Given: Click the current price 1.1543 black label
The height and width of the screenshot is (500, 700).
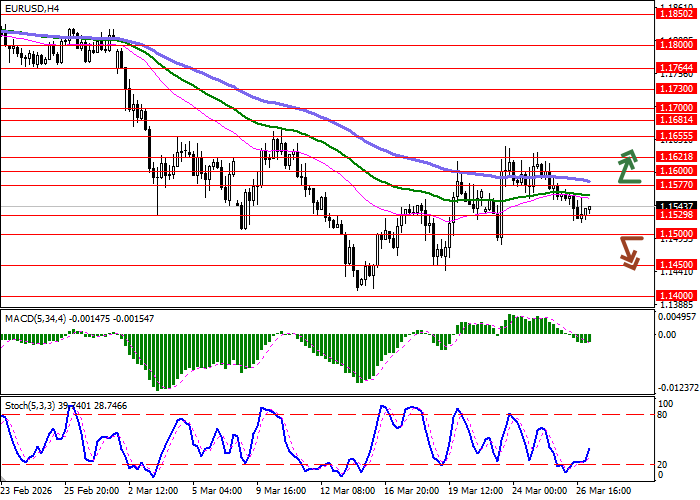Looking at the screenshot, I should (x=676, y=206).
